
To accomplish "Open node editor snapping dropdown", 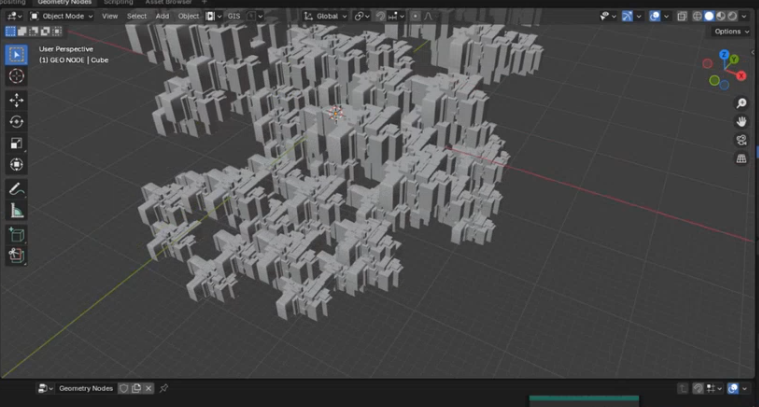I will tap(714, 388).
